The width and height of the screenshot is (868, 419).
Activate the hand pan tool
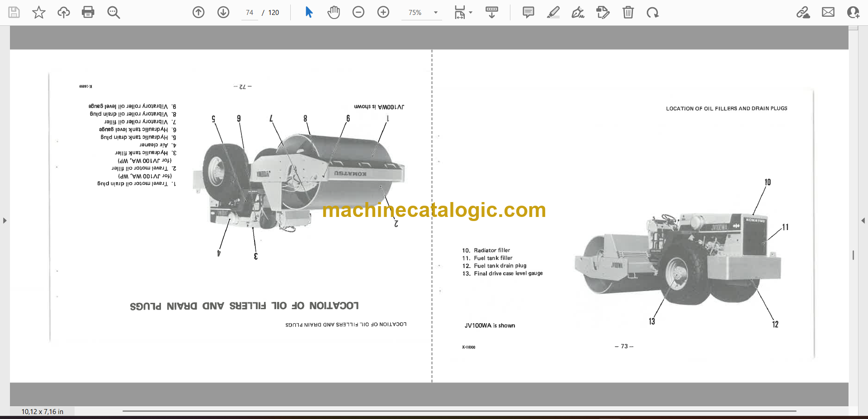click(x=334, y=12)
